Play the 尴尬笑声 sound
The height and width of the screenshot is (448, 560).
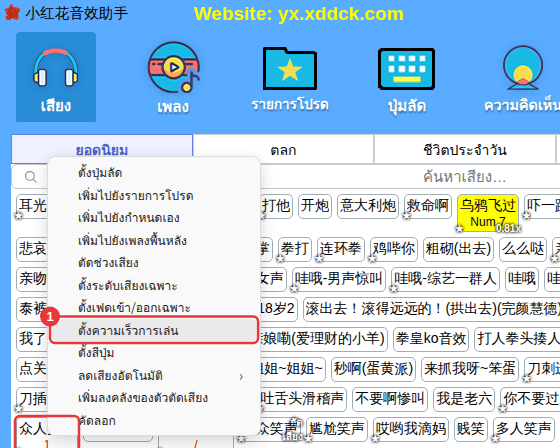(x=337, y=429)
